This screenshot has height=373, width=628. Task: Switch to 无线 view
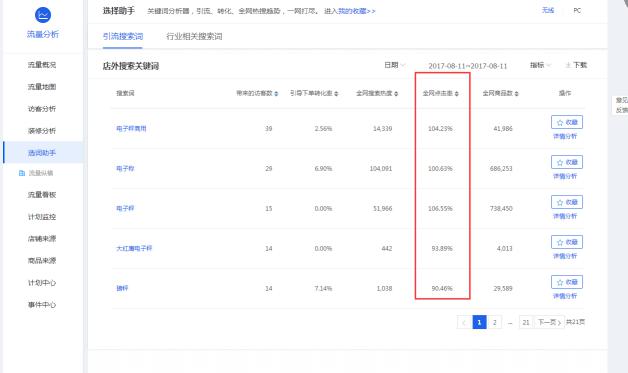coord(548,10)
